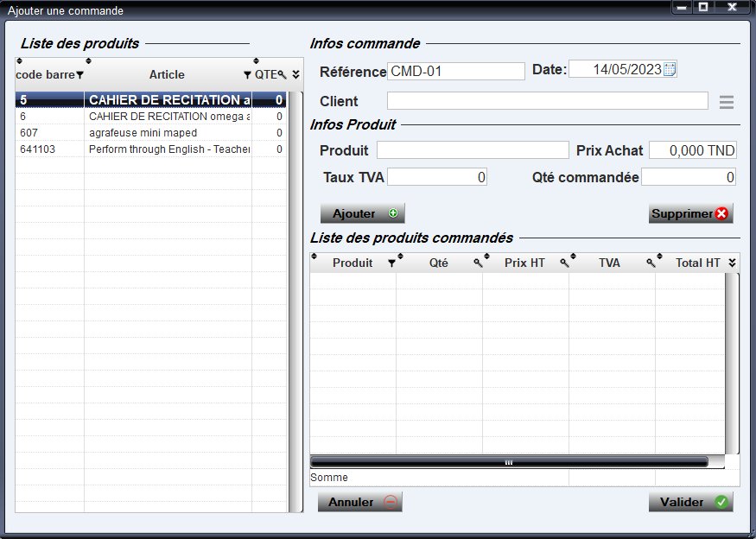Click horizontal scrollbar of ordered products table
The height and width of the screenshot is (539, 756).
point(508,462)
